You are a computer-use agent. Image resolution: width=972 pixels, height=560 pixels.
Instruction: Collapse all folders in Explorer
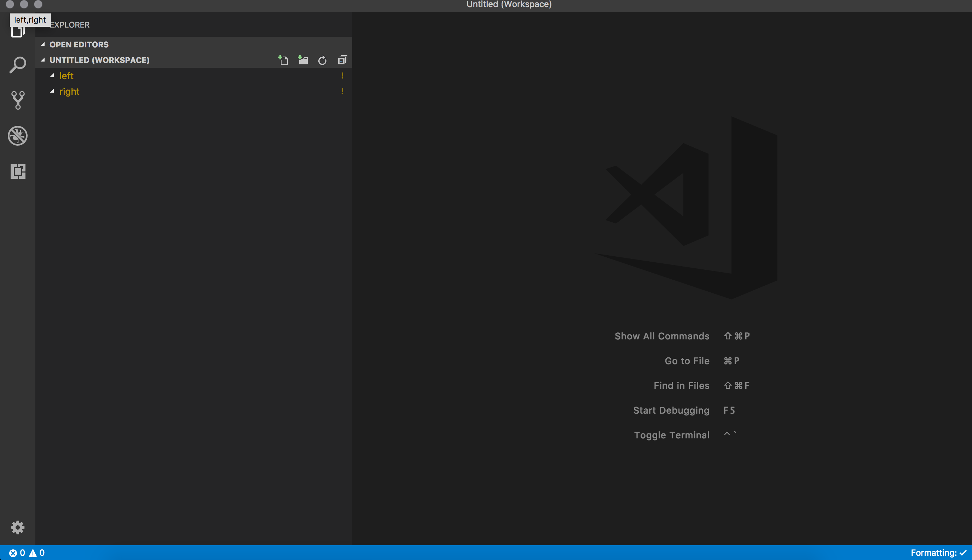click(342, 60)
